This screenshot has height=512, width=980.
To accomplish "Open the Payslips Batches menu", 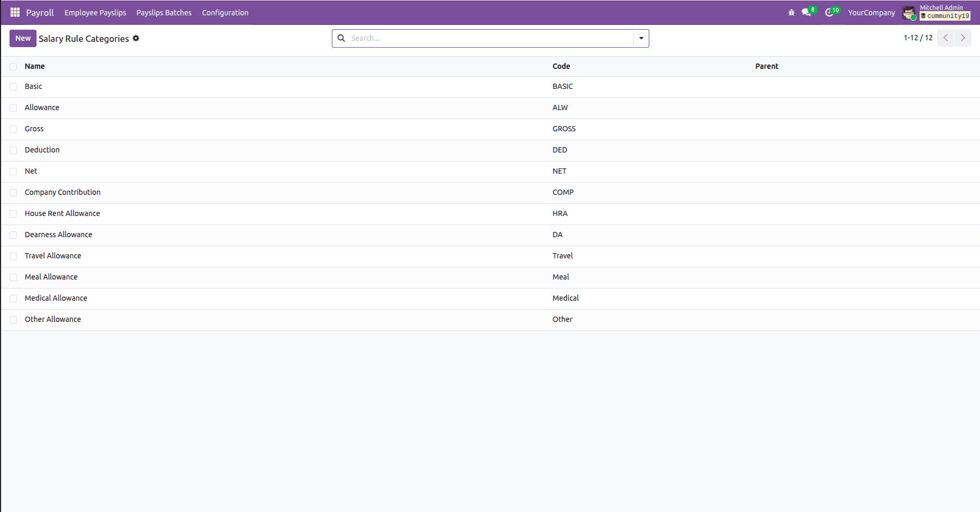I will pyautogui.click(x=164, y=13).
